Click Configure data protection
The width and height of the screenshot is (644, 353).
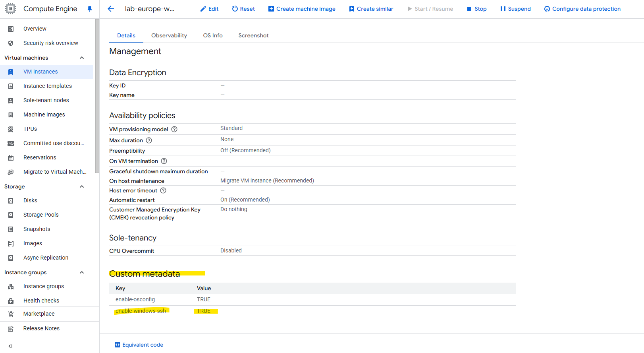click(582, 9)
